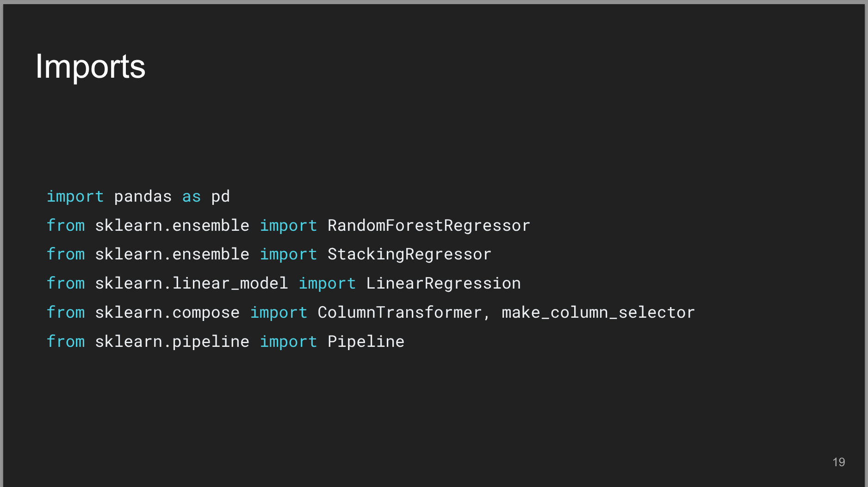Click "sklearn.pipeline" module name
The height and width of the screenshot is (487, 868).
tap(172, 342)
